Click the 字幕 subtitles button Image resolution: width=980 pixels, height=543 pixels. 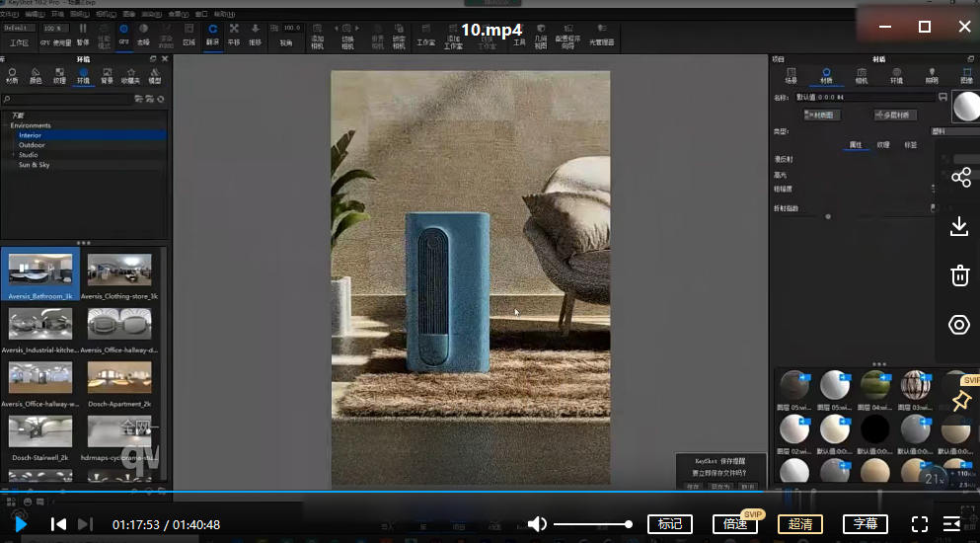pyautogui.click(x=865, y=524)
